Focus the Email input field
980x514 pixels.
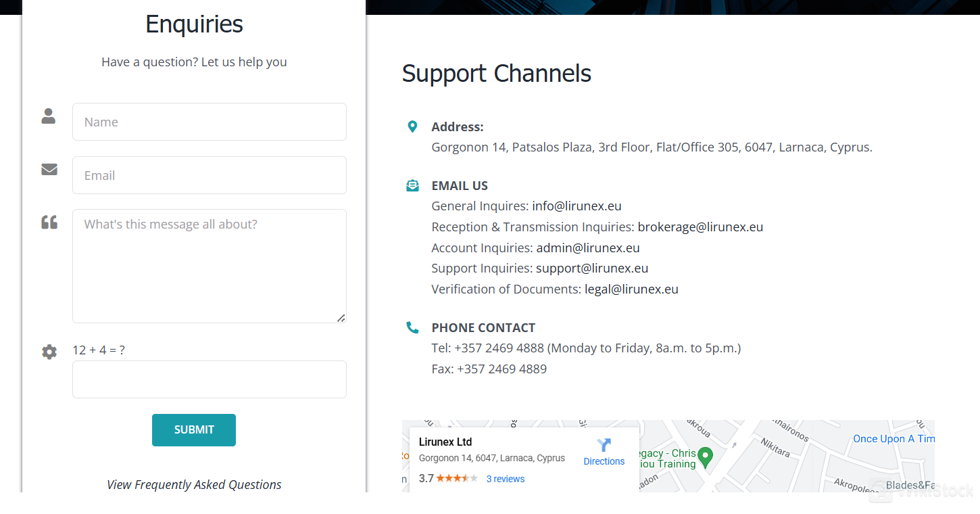coord(210,175)
